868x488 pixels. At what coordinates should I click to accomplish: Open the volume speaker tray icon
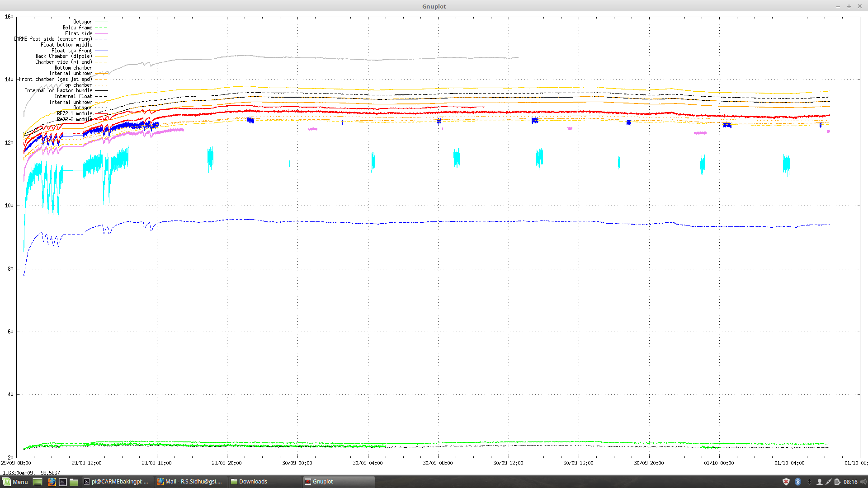click(863, 482)
